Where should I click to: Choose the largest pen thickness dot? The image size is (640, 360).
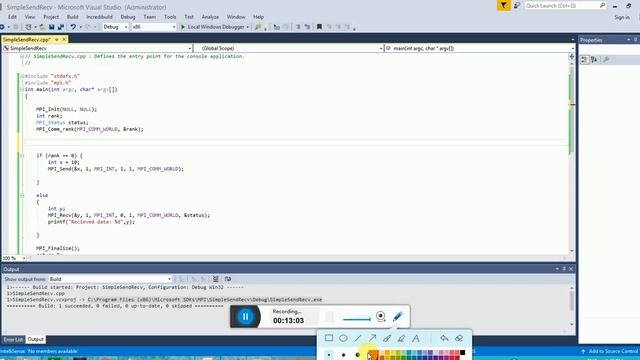[x=358, y=355]
